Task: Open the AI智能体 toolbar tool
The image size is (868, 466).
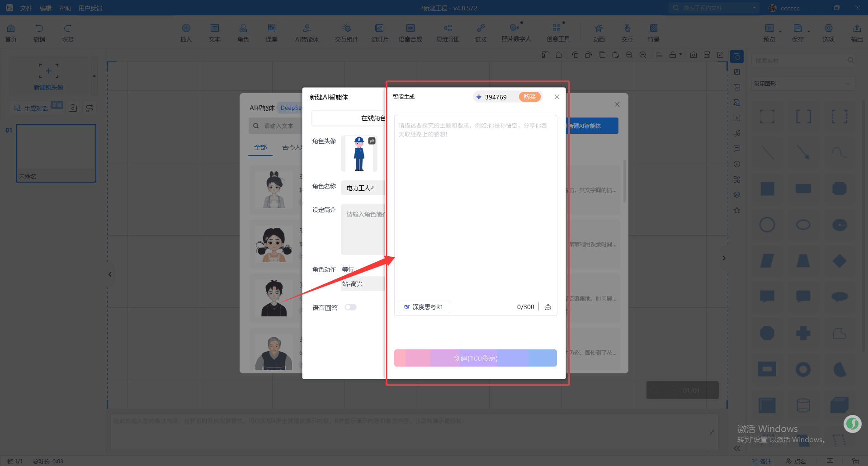Action: (x=307, y=33)
